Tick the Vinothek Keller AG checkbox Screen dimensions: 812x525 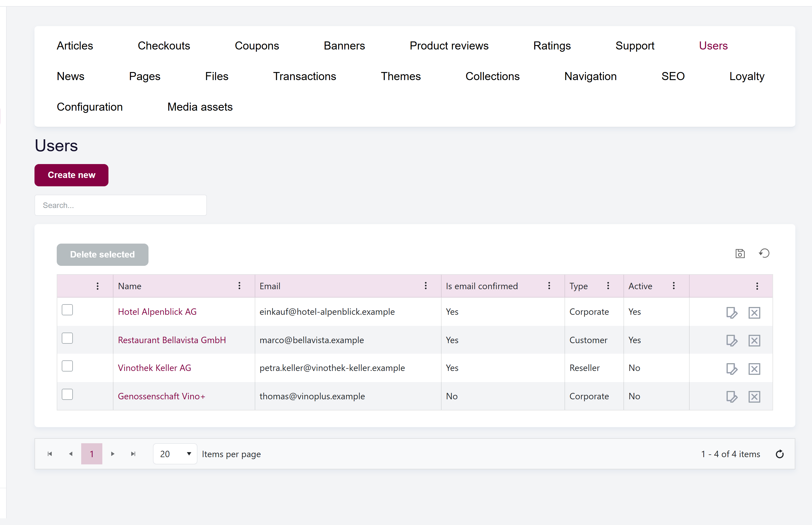(67, 366)
